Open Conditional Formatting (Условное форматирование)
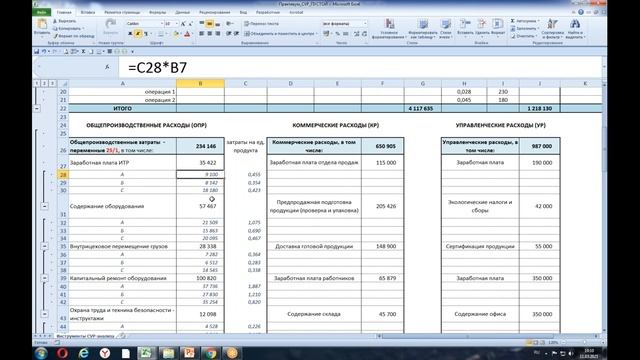640x360 pixels. 389,29
